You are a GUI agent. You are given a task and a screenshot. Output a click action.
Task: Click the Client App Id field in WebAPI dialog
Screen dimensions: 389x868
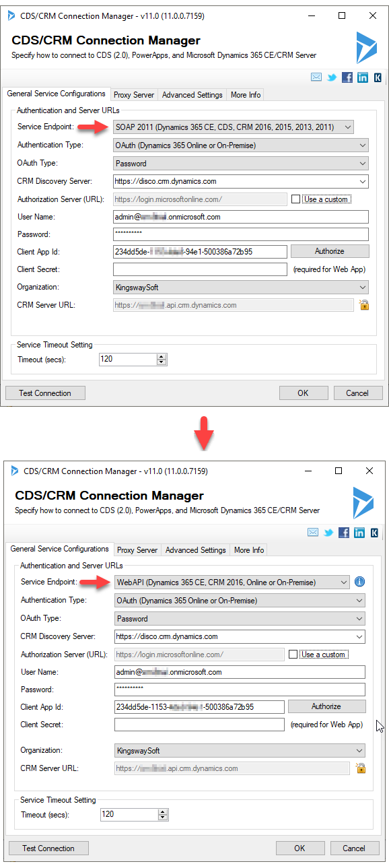(x=199, y=706)
